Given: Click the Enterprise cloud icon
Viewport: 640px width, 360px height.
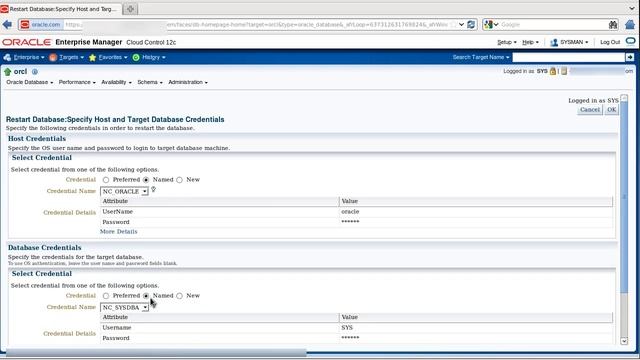Looking at the screenshot, I should tap(7, 58).
